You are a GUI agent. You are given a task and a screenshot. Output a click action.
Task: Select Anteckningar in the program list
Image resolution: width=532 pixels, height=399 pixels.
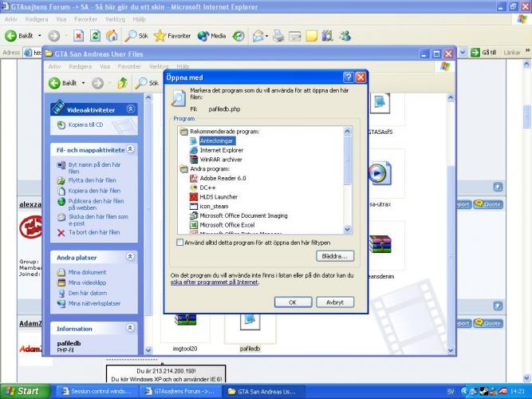point(216,140)
